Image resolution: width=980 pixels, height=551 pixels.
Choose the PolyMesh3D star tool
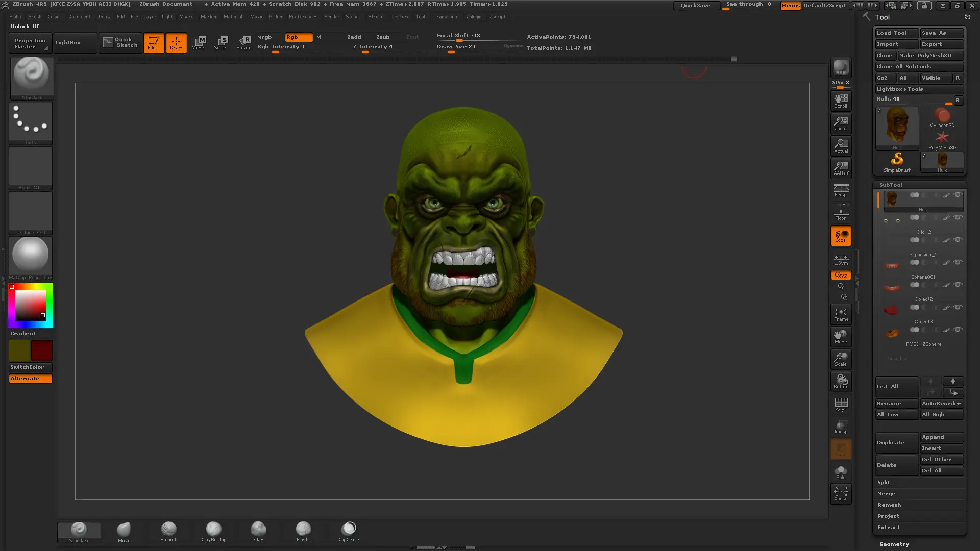[942, 140]
